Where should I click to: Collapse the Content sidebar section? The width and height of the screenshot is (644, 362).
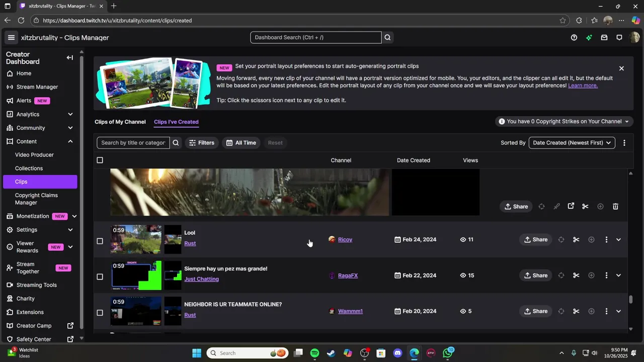70,141
